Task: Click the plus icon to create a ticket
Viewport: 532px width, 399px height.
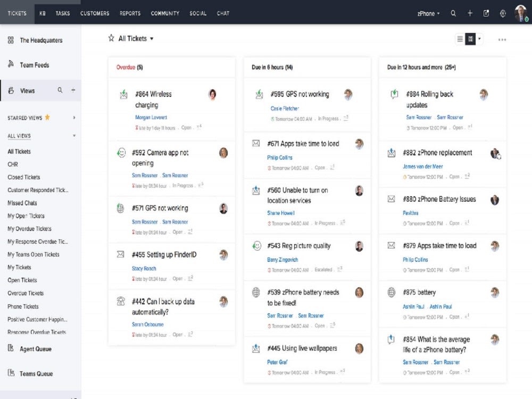Action: [x=470, y=13]
